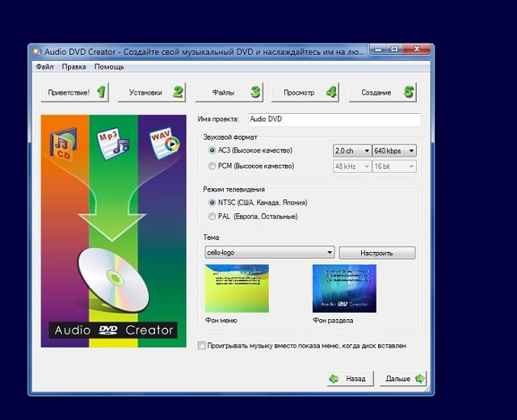Click the green number 1 step icon

(102, 92)
